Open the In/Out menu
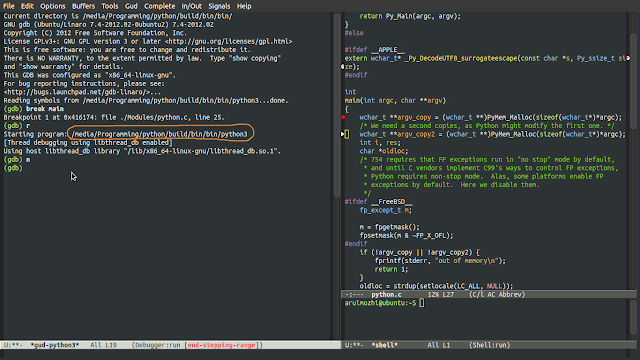This screenshot has width=640, height=360. coord(191,6)
